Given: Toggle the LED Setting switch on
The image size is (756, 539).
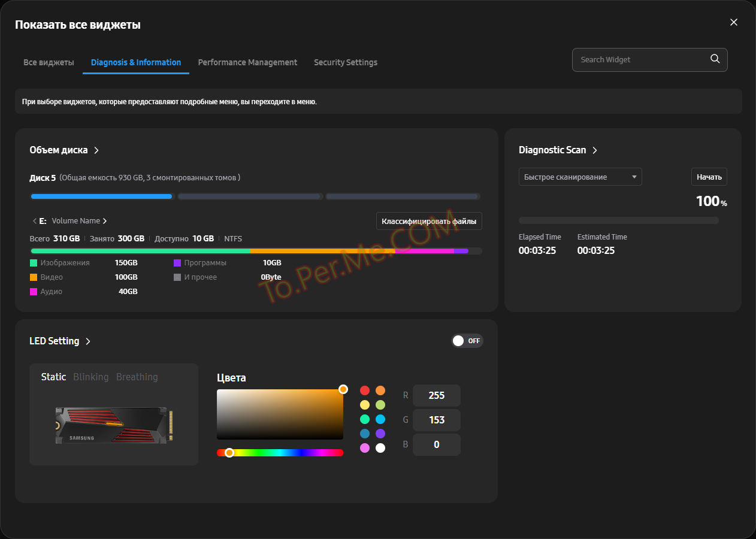Looking at the screenshot, I should (467, 341).
